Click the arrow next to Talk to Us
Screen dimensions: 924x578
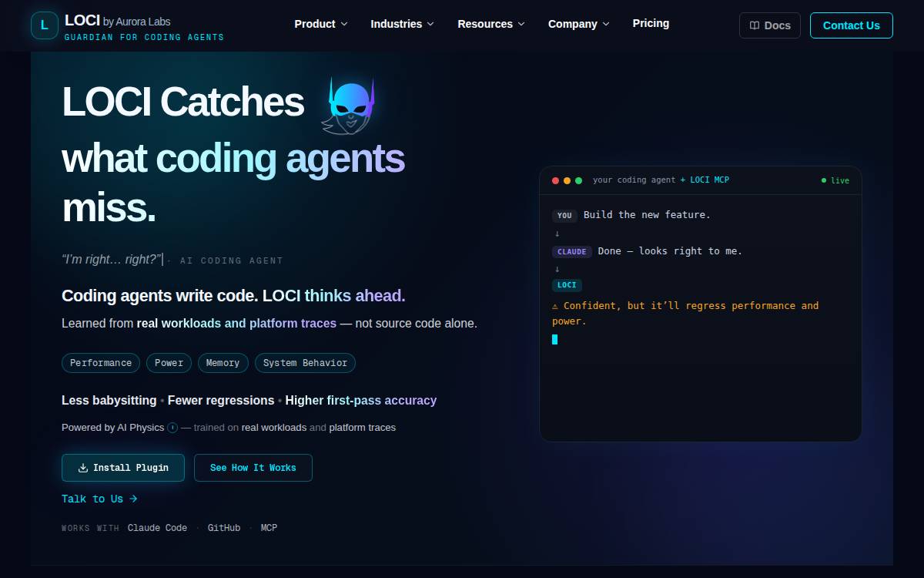click(133, 499)
